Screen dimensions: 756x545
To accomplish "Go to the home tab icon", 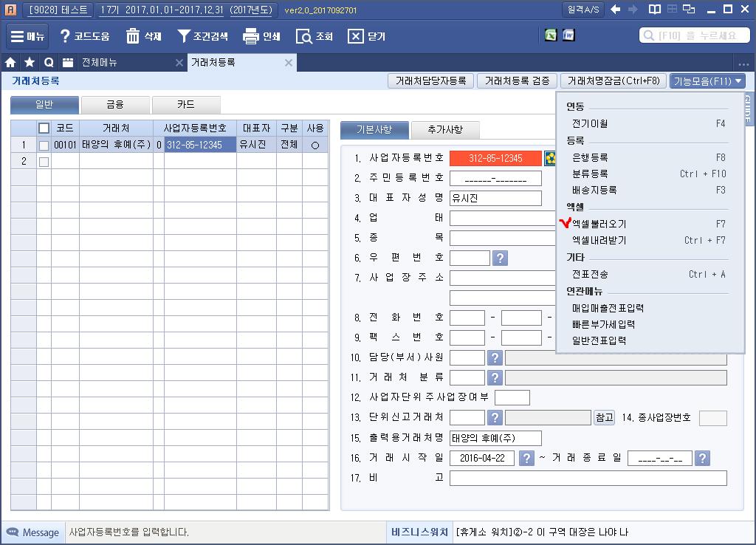I will pyautogui.click(x=10, y=63).
